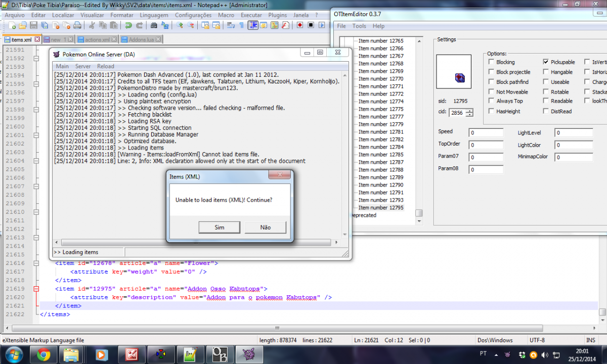Open the Linguagem menu
Viewport: 607px width, 364px height.
pyautogui.click(x=154, y=15)
